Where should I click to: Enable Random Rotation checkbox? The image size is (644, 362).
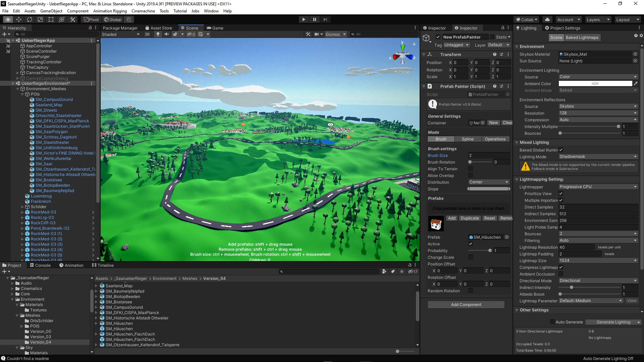pos(470,291)
